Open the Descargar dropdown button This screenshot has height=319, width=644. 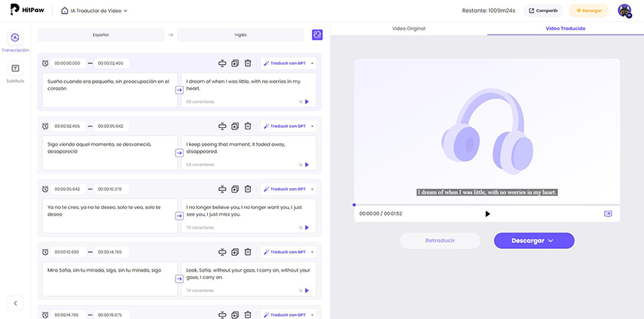(x=534, y=241)
